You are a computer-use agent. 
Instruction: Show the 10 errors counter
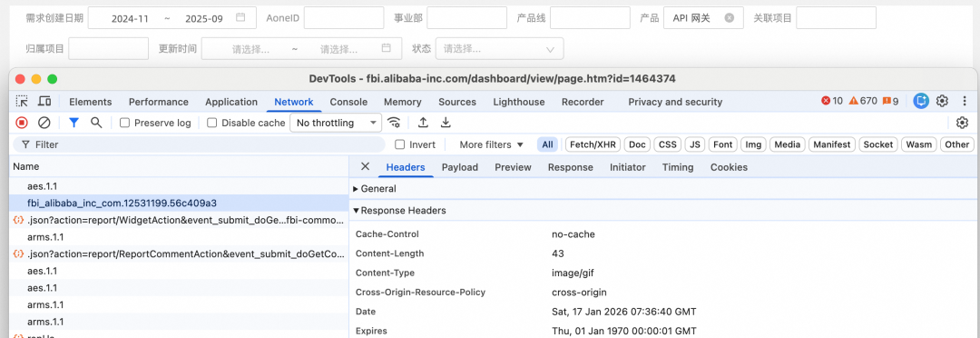(832, 101)
